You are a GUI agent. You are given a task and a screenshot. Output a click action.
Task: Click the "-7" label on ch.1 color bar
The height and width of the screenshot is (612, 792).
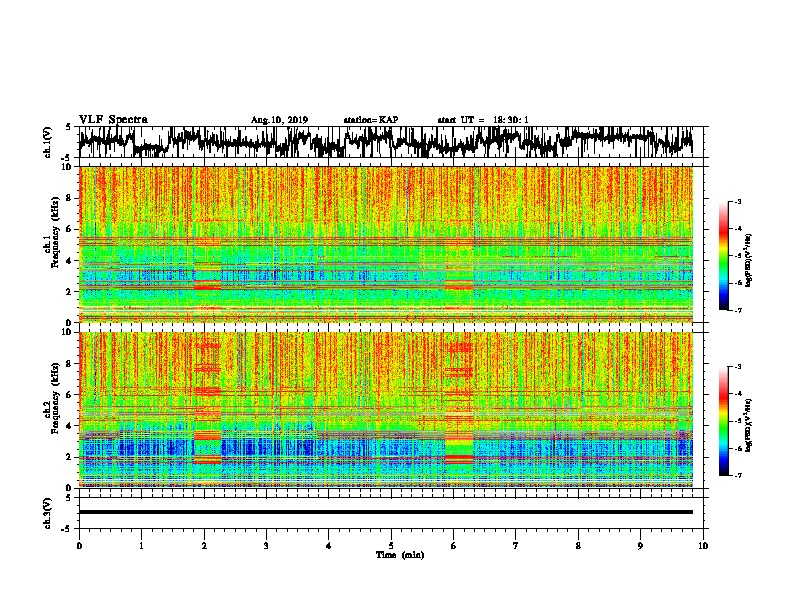click(737, 310)
